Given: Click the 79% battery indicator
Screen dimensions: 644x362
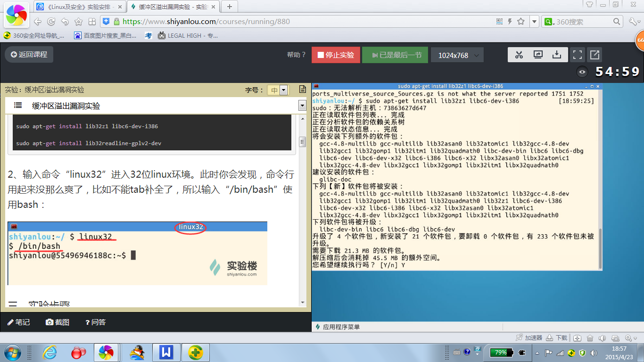Looking at the screenshot, I should (x=503, y=352).
